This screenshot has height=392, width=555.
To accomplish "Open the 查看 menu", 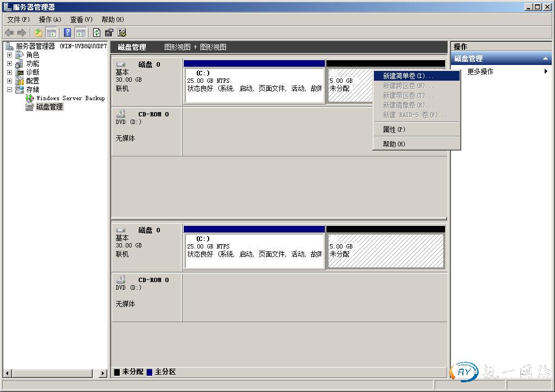I will tap(81, 19).
